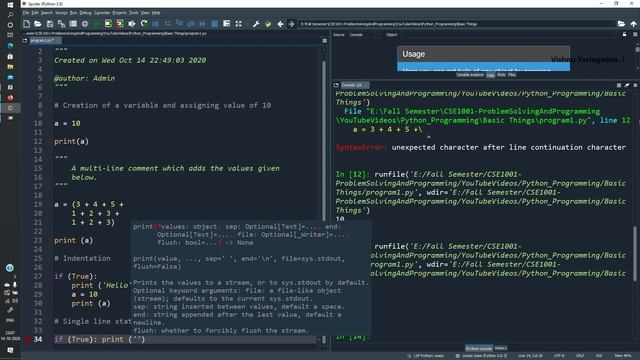Toggle the Help pane lock icon
Image resolution: width=640 pixels, height=360 pixels.
(624, 35)
